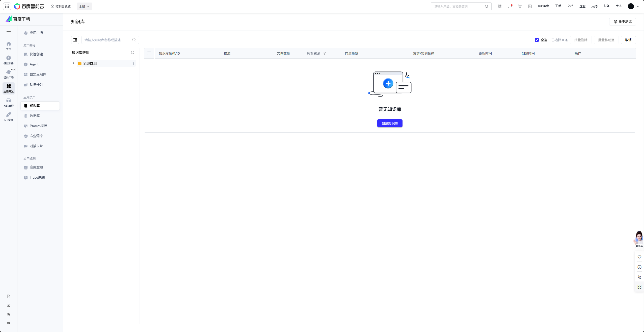Open the product grid menu icon
The width and height of the screenshot is (644, 332).
[7, 6]
